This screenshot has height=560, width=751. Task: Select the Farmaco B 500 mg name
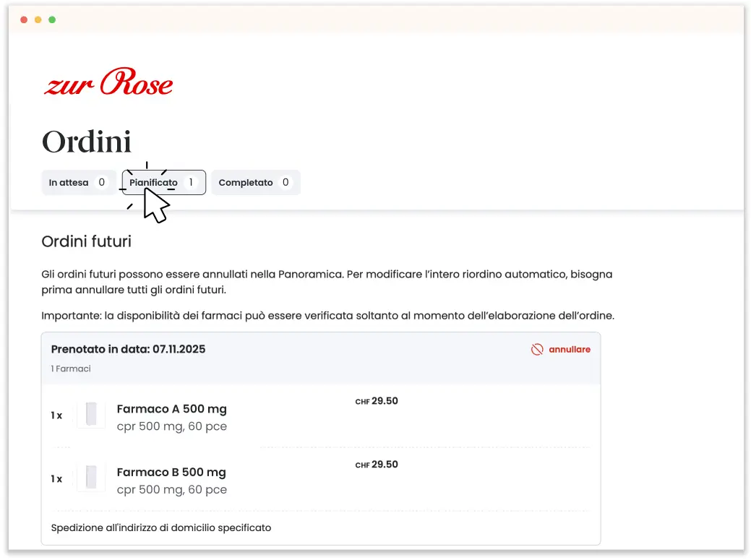(171, 472)
